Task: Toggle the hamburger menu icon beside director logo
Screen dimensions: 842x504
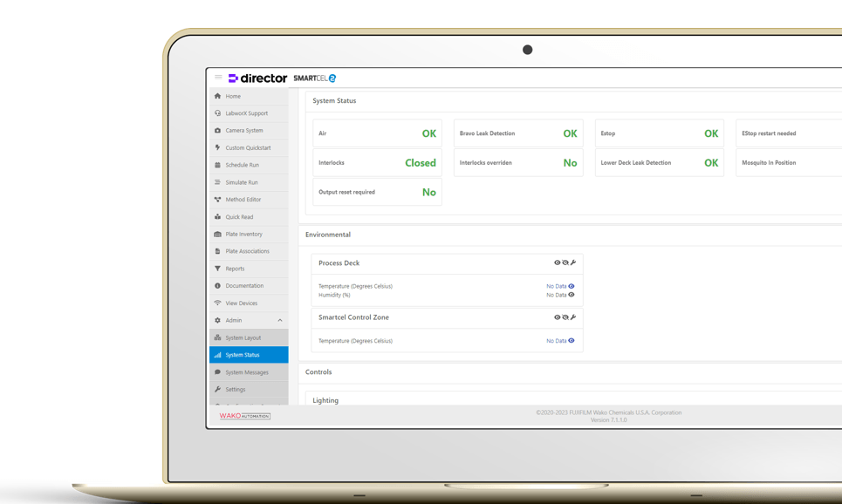Action: tap(218, 78)
